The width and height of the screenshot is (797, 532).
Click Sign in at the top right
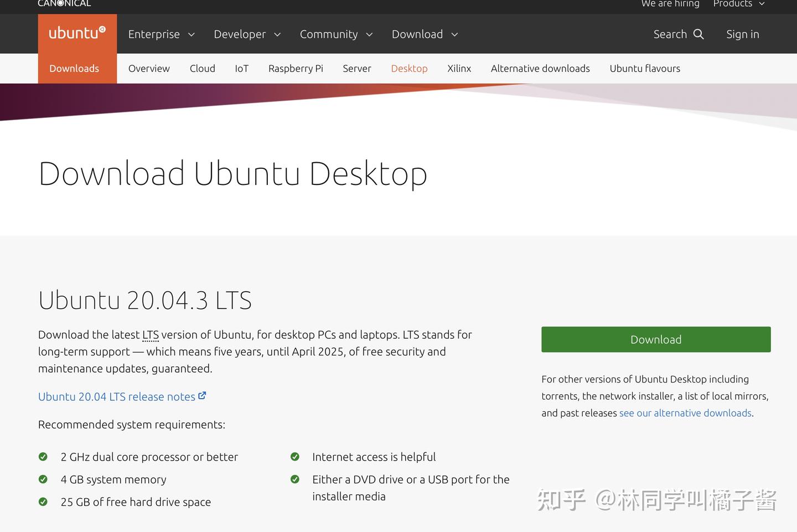742,34
